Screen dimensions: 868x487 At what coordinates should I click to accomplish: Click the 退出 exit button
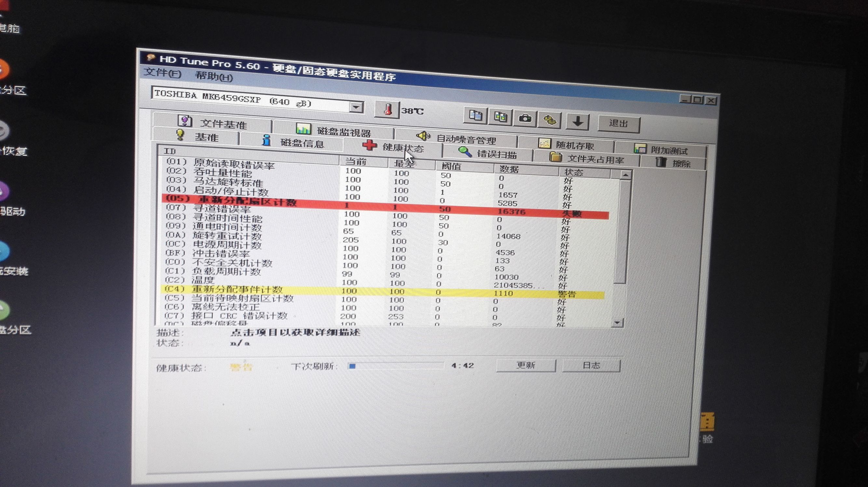pos(619,123)
